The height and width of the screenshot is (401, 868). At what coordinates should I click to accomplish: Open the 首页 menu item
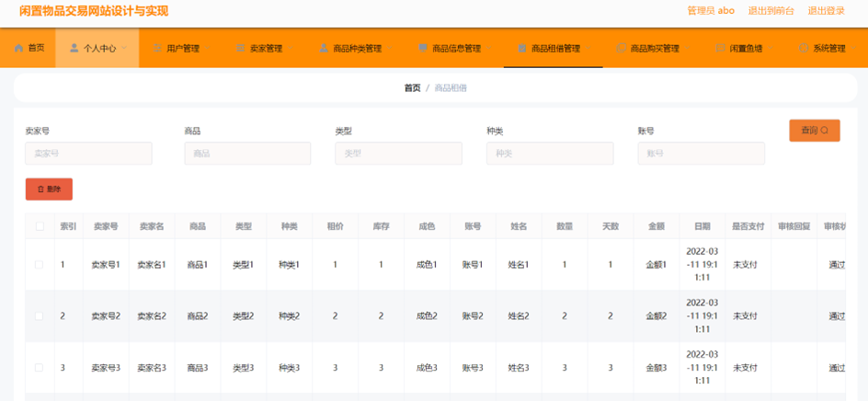point(28,48)
